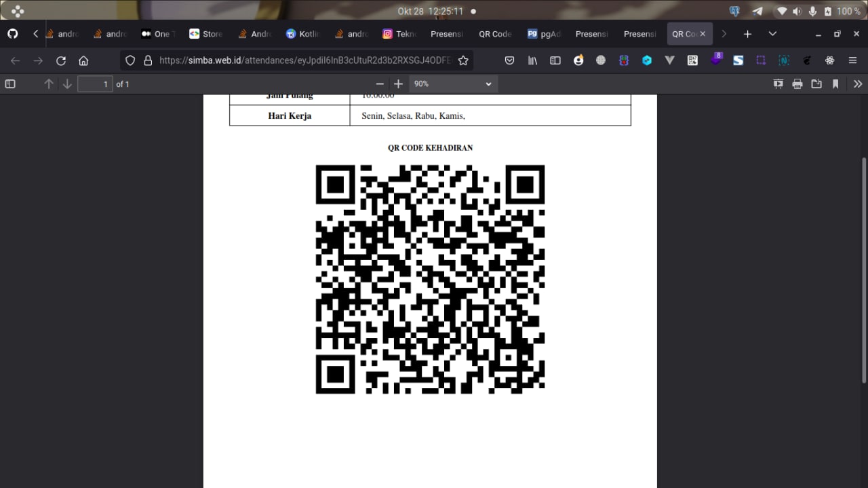Toggle the Firefox sidebar panel

coord(555,60)
